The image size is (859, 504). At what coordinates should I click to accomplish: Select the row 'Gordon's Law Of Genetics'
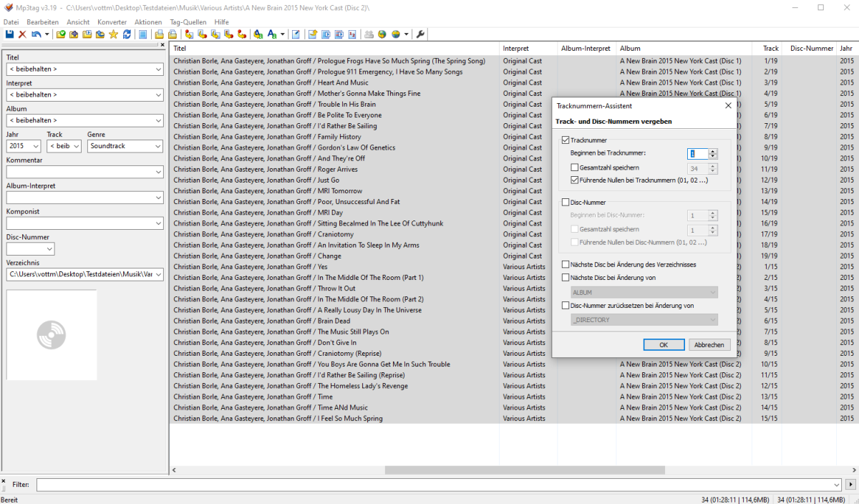pos(513,147)
